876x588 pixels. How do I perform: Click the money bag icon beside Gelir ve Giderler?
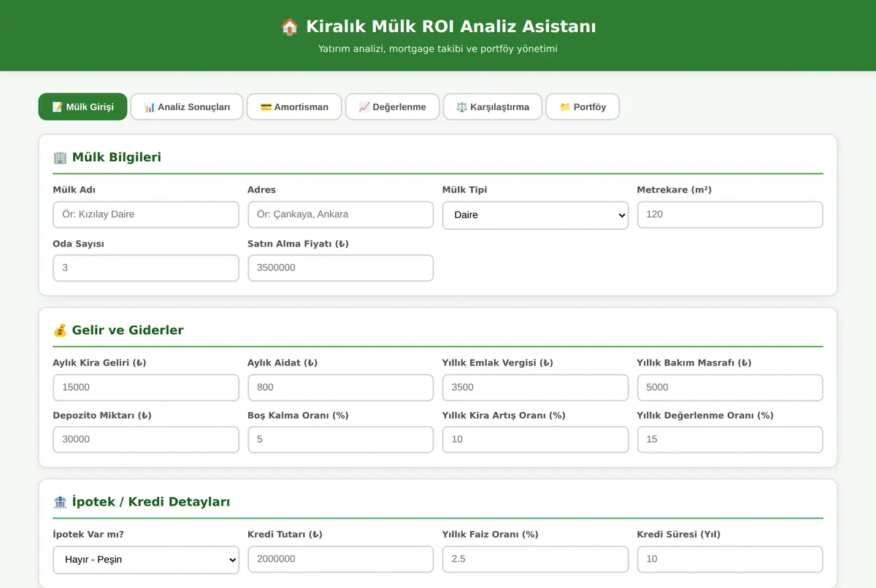[60, 330]
